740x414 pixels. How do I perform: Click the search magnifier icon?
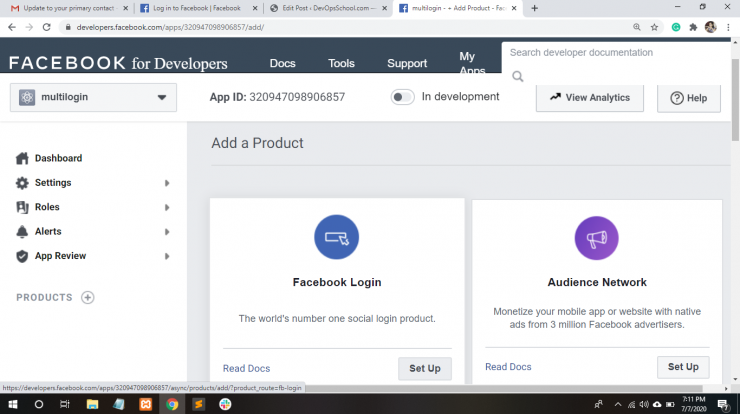(x=518, y=76)
